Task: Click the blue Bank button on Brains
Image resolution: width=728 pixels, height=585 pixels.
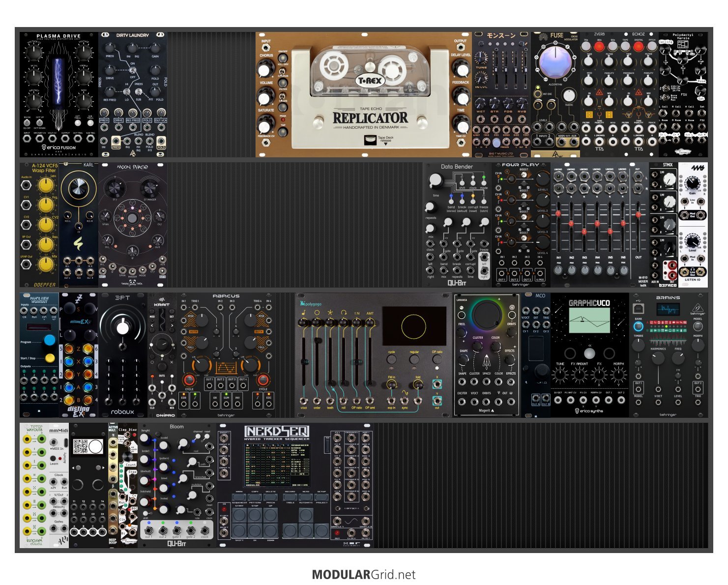Action: (x=639, y=325)
